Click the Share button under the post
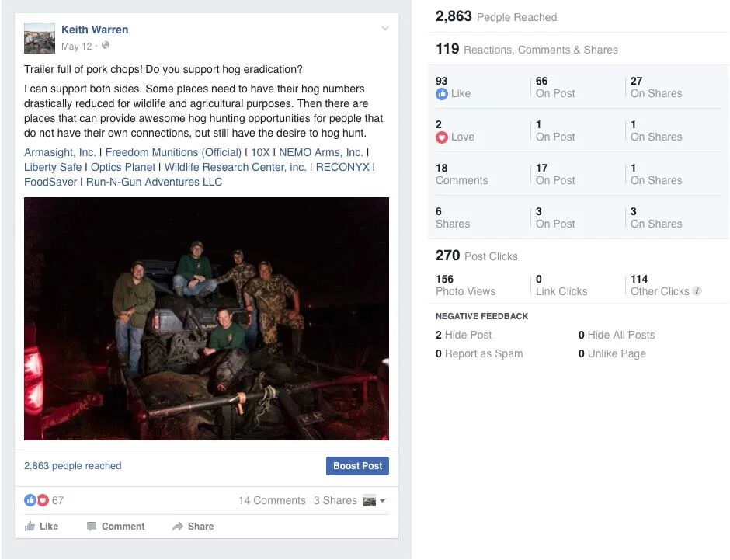This screenshot has height=560, width=730. [x=193, y=527]
